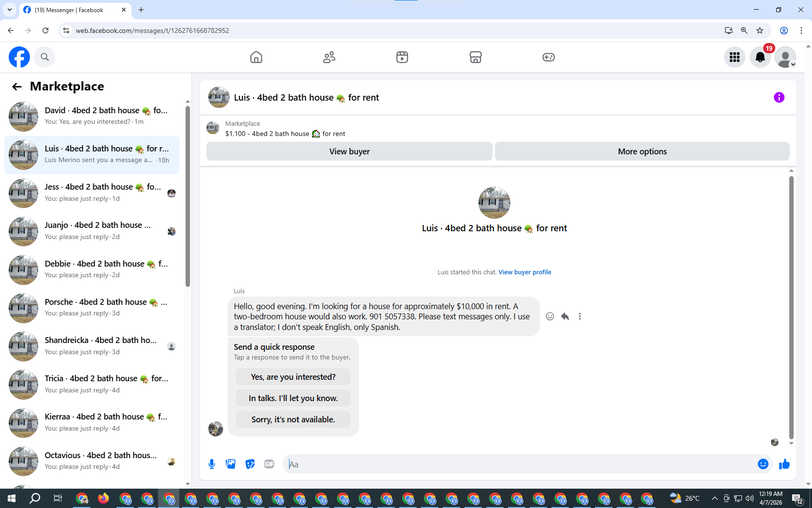Open the Juanjo conversation
This screenshot has height=508, width=812.
click(x=92, y=231)
